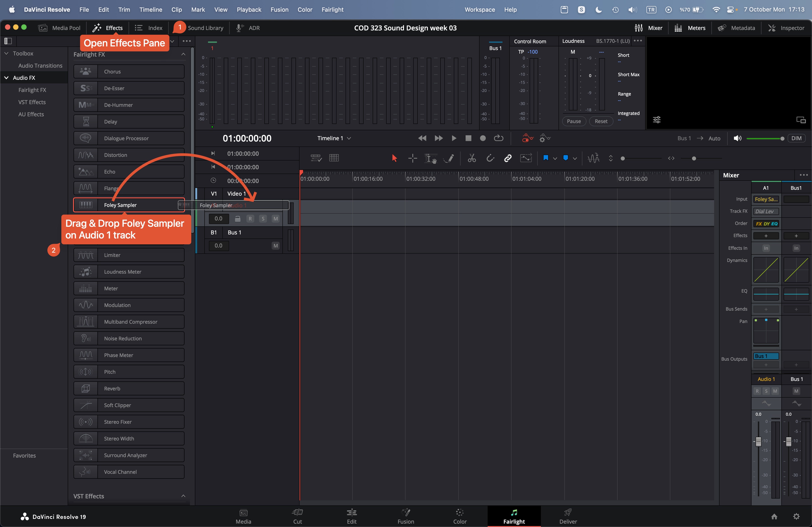Open the Workspace menu

click(x=479, y=9)
